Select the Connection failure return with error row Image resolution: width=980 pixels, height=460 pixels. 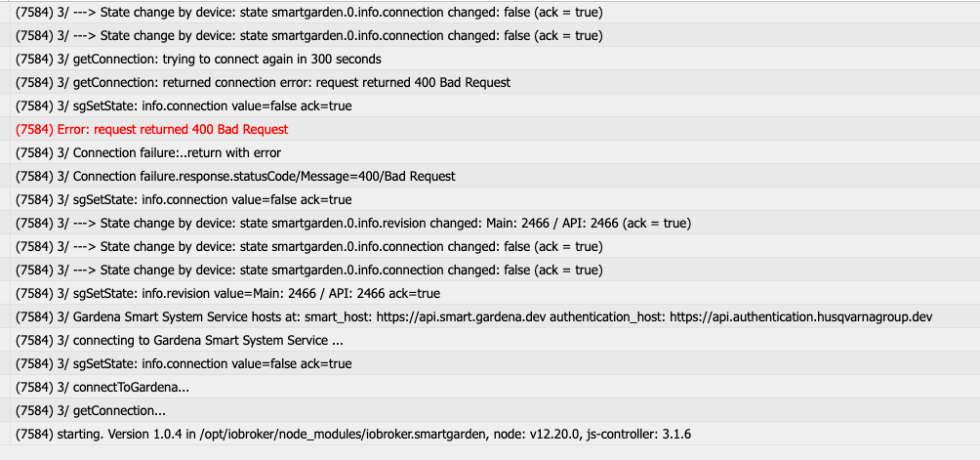(495, 152)
